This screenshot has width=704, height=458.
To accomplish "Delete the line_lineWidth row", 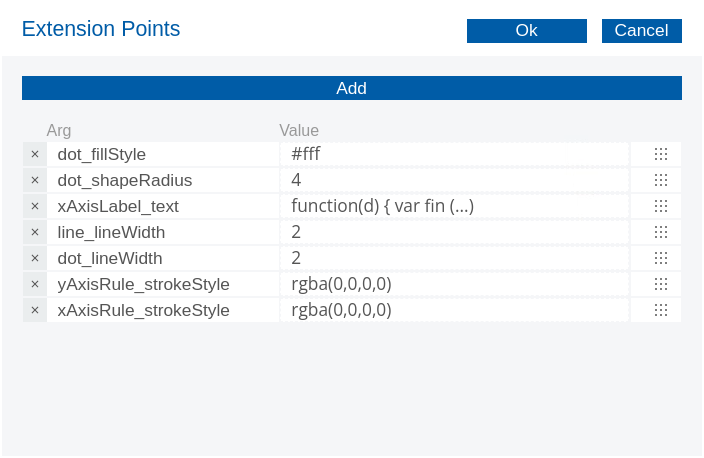I will click(34, 232).
